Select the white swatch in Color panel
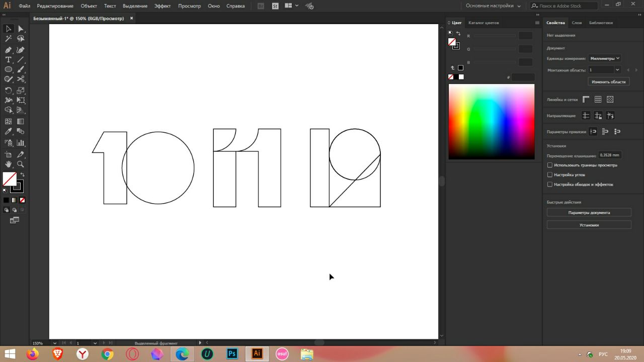The image size is (644, 362). 461,77
